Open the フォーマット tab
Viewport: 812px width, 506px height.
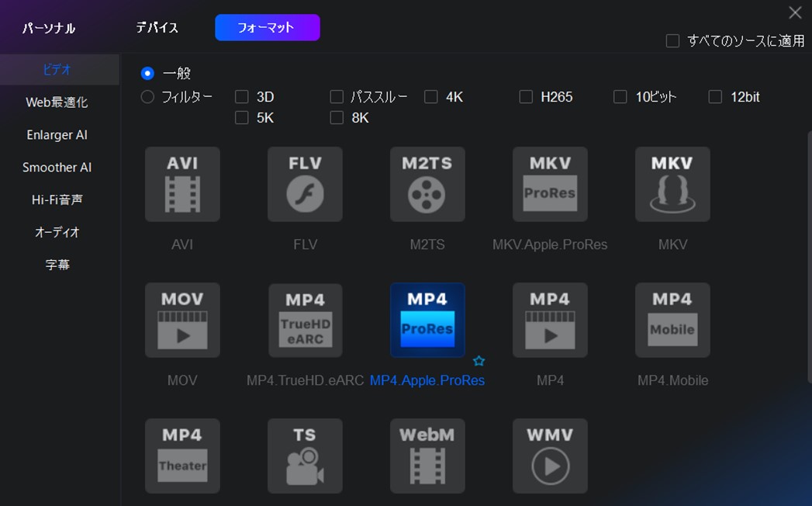pos(268,27)
